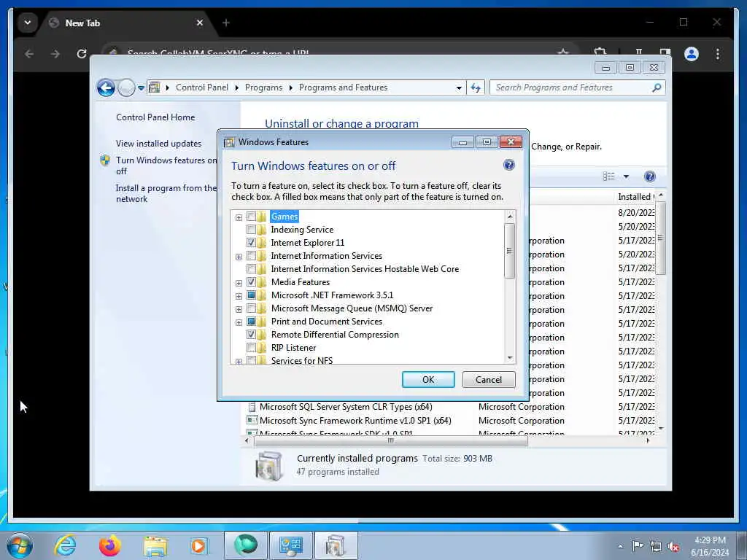
Task: Open Chrome extensions puzzle icon
Action: 600,52
